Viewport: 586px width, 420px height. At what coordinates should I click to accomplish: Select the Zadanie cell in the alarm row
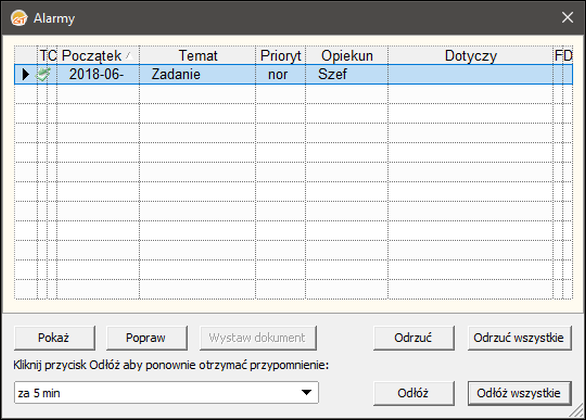[x=197, y=74]
